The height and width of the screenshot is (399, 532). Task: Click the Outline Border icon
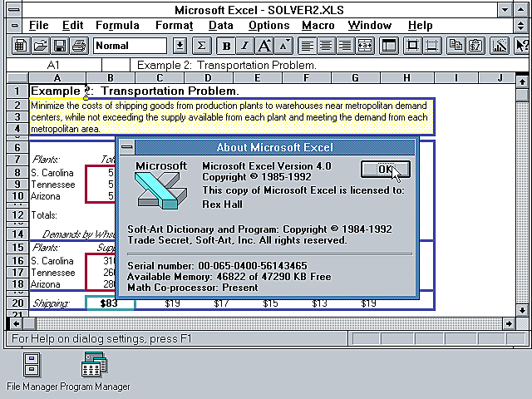[x=412, y=46]
